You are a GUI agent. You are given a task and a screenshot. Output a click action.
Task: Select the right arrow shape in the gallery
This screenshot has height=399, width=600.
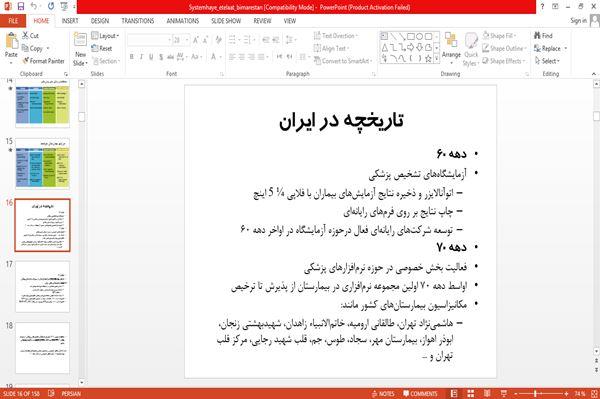point(411,47)
